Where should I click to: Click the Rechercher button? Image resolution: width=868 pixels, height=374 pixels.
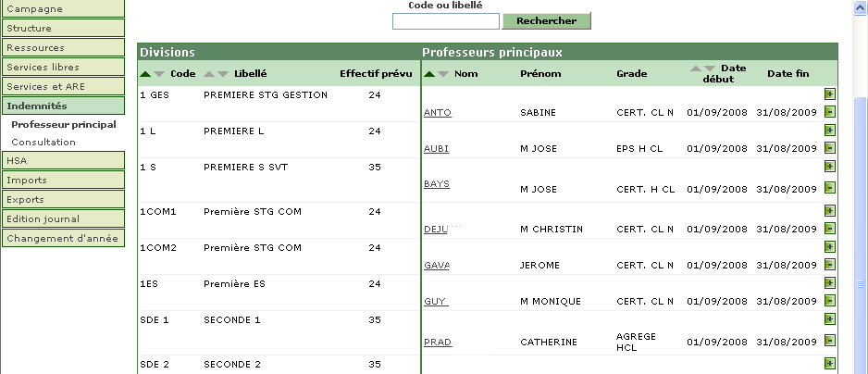(x=546, y=21)
